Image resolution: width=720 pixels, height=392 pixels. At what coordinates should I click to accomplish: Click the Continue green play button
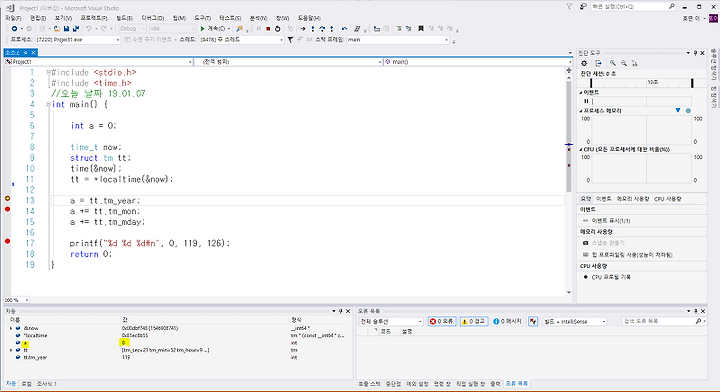(x=202, y=28)
